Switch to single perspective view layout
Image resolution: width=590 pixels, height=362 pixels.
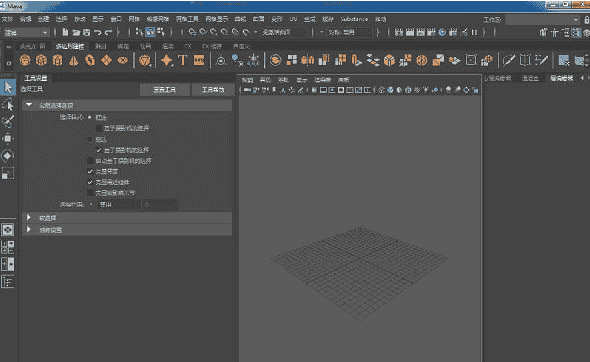pyautogui.click(x=8, y=230)
